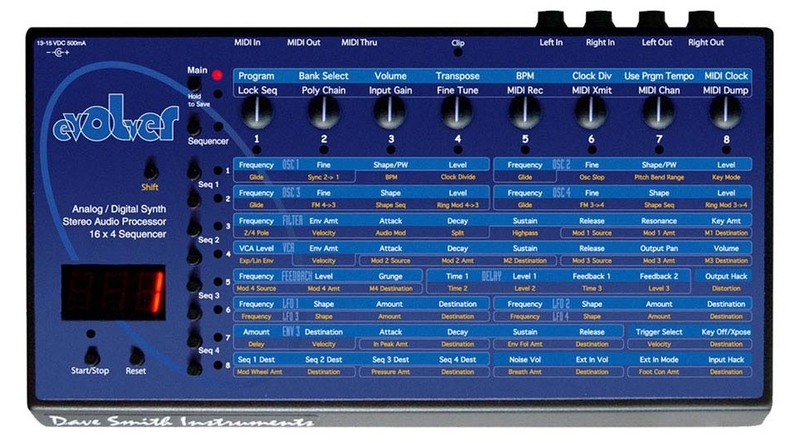This screenshot has width=800, height=443.
Task: Click the Bank Select label
Action: [x=323, y=76]
